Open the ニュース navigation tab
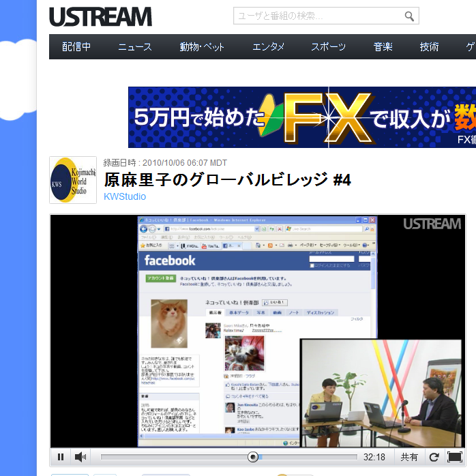The height and width of the screenshot is (476, 476). (x=135, y=47)
